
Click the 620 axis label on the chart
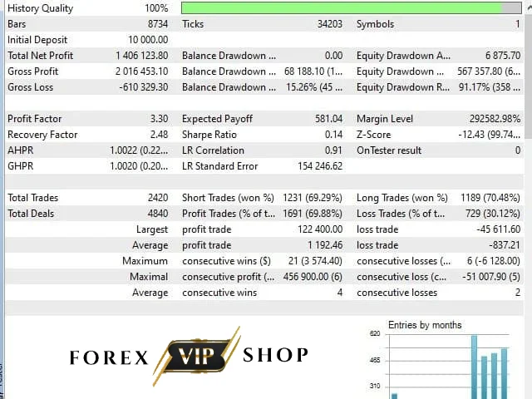coord(375,334)
